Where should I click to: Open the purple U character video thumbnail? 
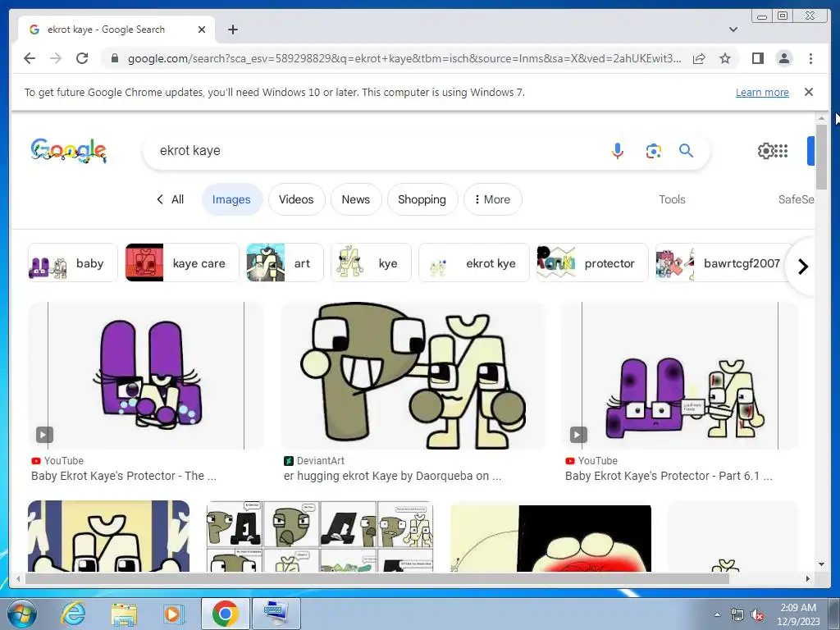[146, 376]
